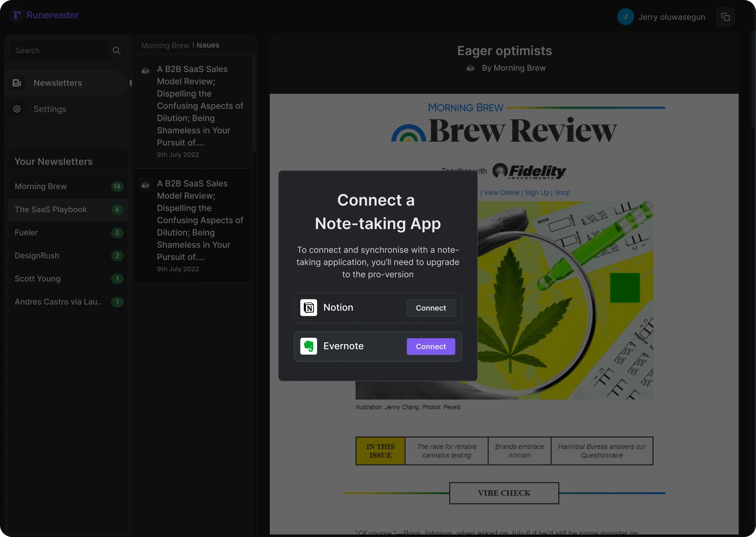Click the SaaS Playbook count badge 4

[117, 210]
